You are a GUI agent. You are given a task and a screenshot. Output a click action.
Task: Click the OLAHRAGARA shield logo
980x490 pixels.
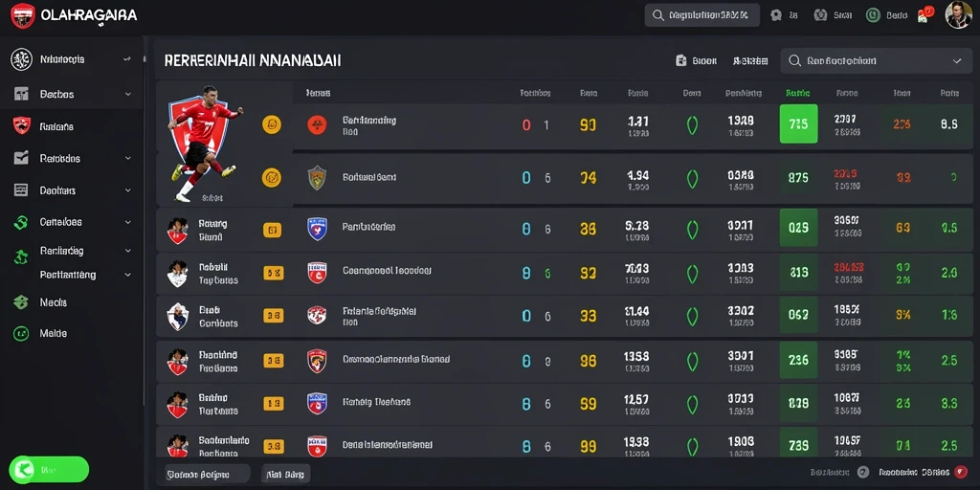pos(23,15)
